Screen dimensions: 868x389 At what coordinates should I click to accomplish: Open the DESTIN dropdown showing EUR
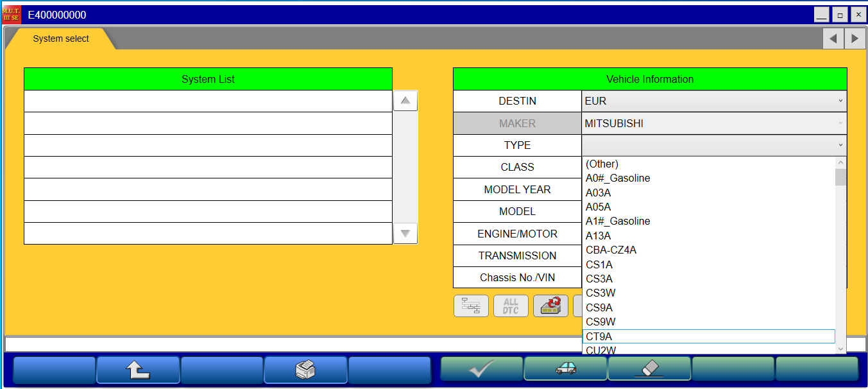coord(714,101)
